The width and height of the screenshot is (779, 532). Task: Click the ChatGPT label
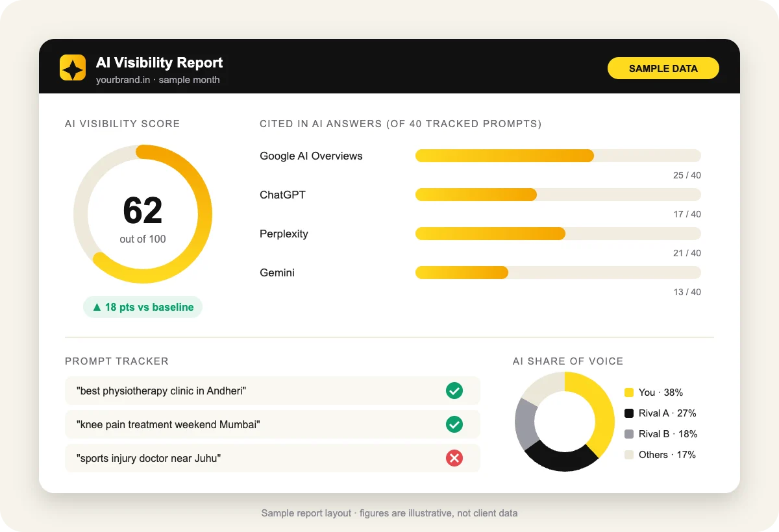282,195
